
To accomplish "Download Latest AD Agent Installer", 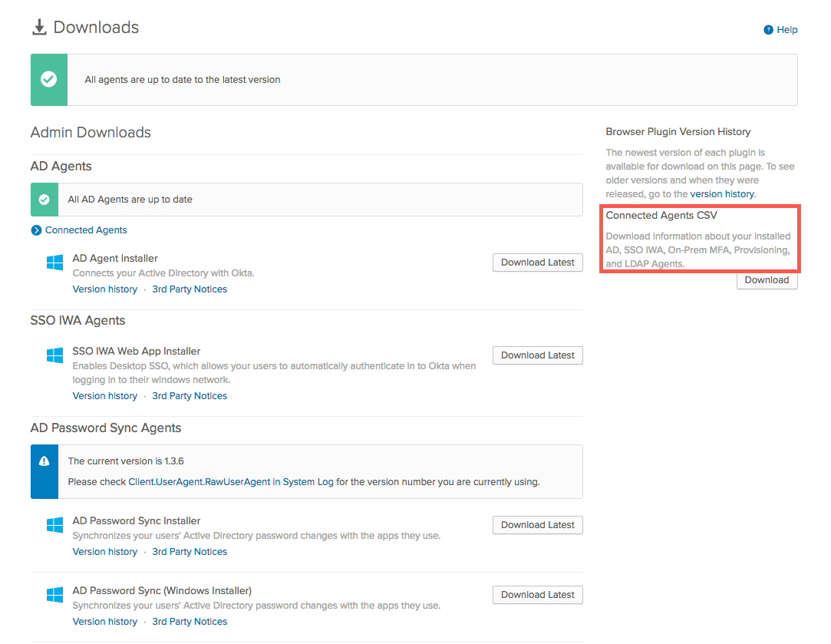I will (x=537, y=263).
